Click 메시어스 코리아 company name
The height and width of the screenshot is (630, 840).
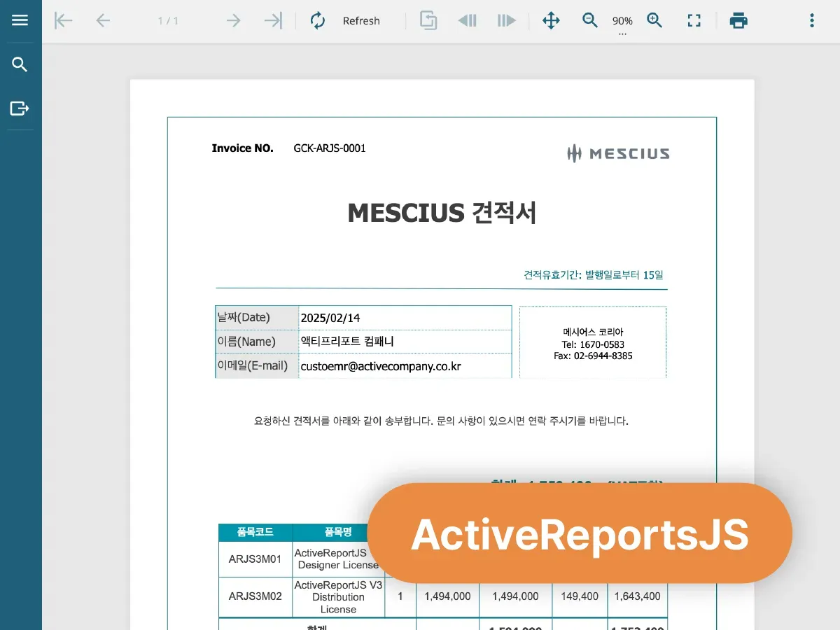(593, 332)
